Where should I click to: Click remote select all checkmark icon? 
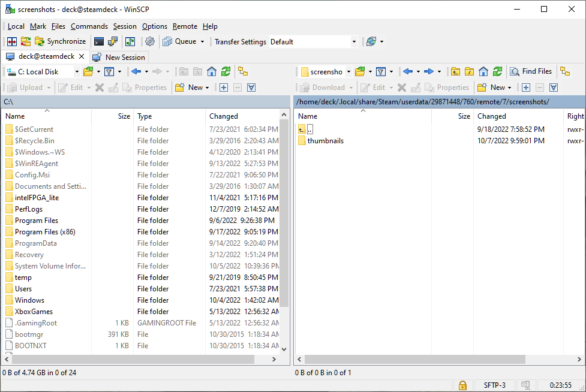click(554, 88)
